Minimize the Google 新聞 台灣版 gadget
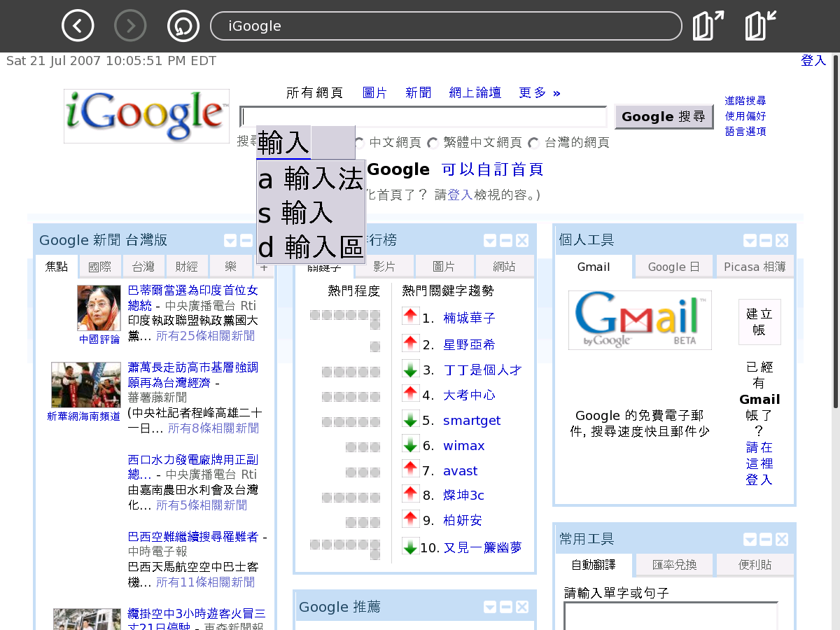The height and width of the screenshot is (630, 840). [x=246, y=241]
